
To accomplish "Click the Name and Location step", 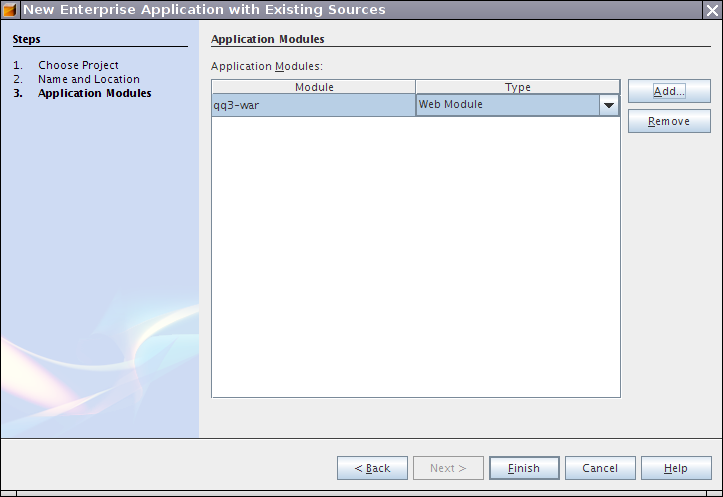I will click(x=89, y=79).
